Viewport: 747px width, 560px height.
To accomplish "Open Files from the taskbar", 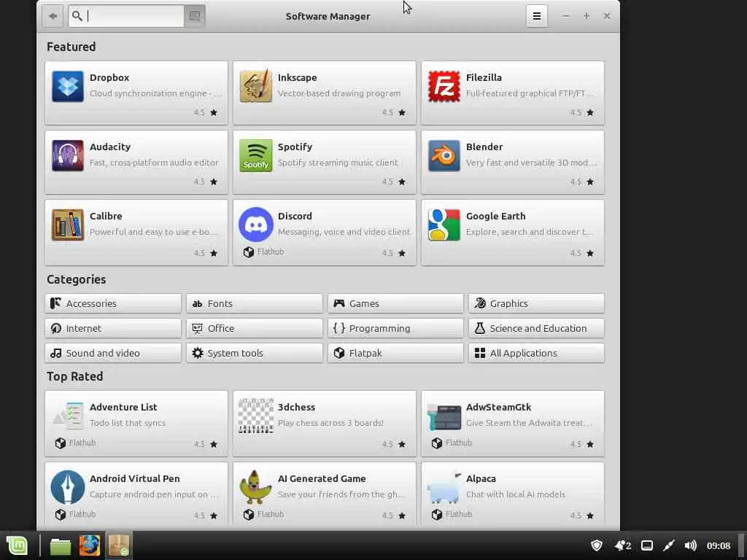I will click(60, 546).
